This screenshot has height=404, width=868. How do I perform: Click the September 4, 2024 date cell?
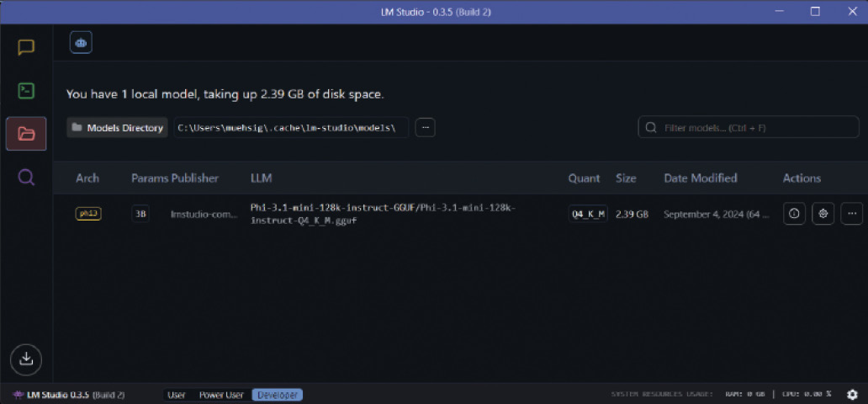[x=717, y=214]
